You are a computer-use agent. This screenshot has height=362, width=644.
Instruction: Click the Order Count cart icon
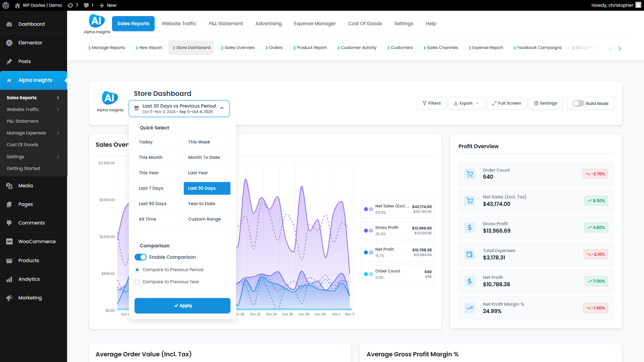pos(470,174)
